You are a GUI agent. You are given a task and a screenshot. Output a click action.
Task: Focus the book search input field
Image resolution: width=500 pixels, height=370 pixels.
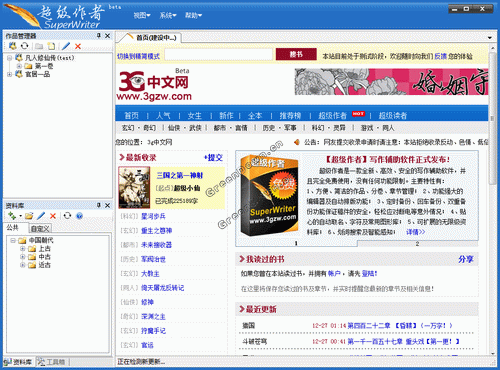pyautogui.click(x=219, y=54)
